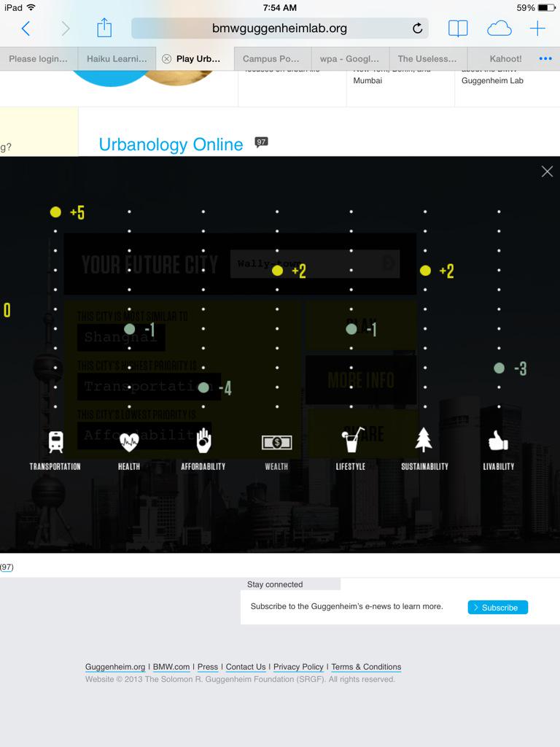
Task: Click the SUSTAINABILITY label
Action: coord(425,466)
